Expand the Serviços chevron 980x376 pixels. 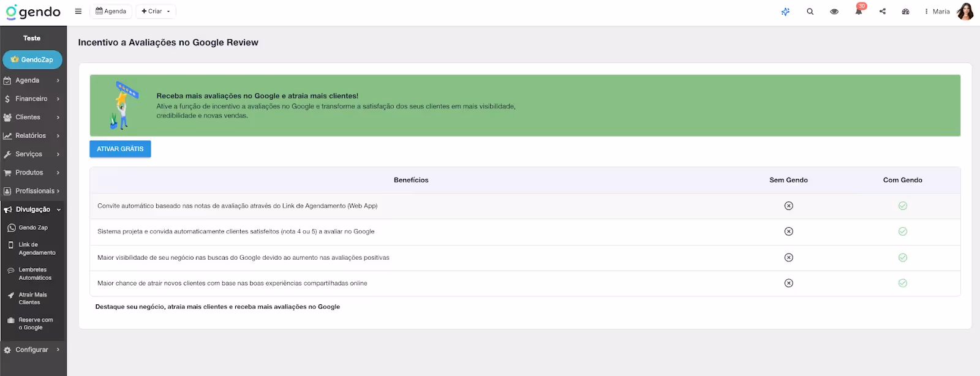pyautogui.click(x=58, y=154)
